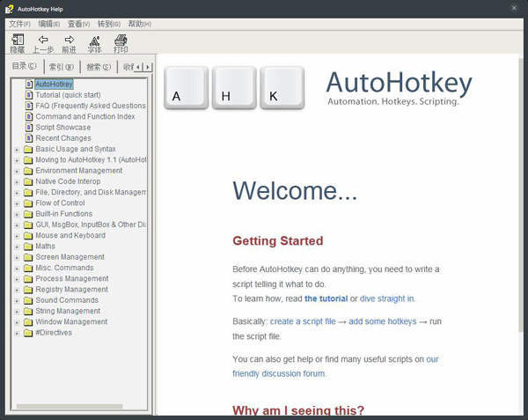The image size is (528, 420).
Task: Click the folder icon beside Environment Management
Action: click(x=28, y=171)
